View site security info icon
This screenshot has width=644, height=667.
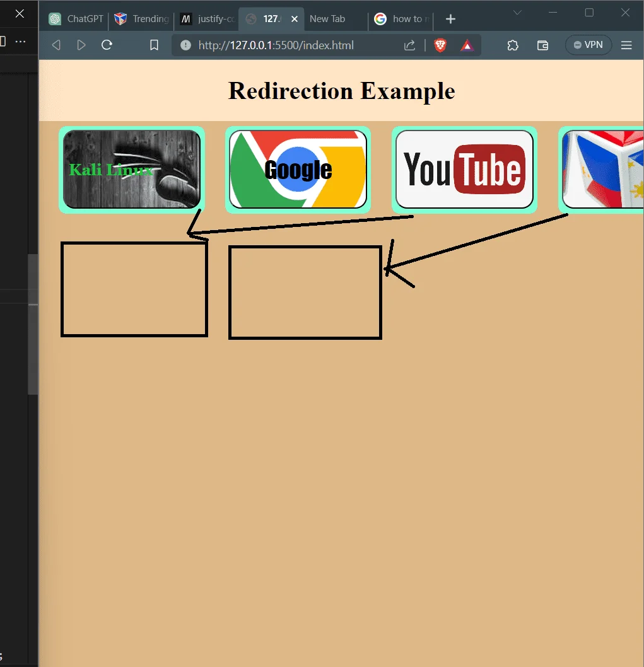185,45
